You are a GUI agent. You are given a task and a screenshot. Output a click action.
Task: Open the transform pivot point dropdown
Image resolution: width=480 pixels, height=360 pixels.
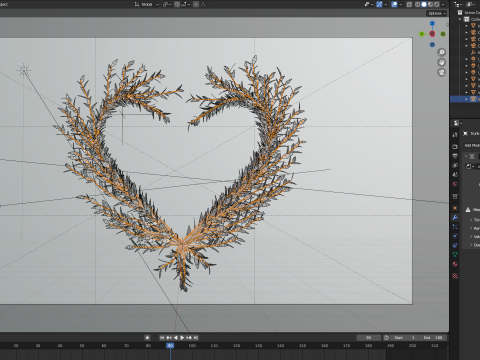[167, 4]
